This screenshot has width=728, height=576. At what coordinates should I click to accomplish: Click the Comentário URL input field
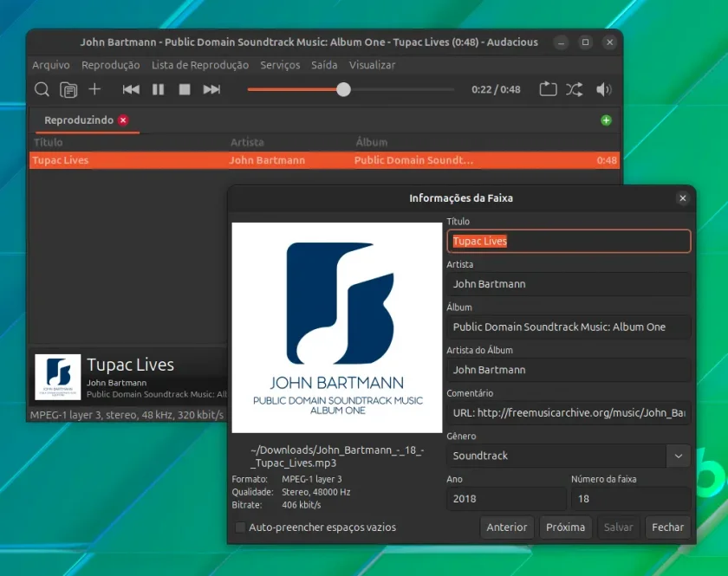(x=569, y=413)
